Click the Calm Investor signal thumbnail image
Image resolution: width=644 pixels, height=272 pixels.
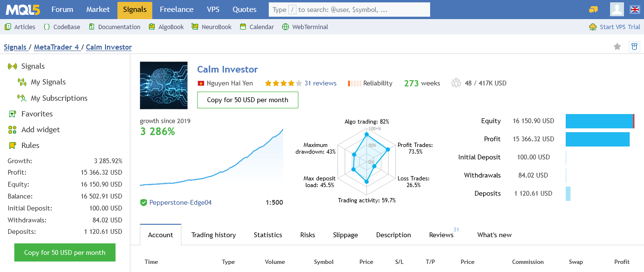[164, 85]
